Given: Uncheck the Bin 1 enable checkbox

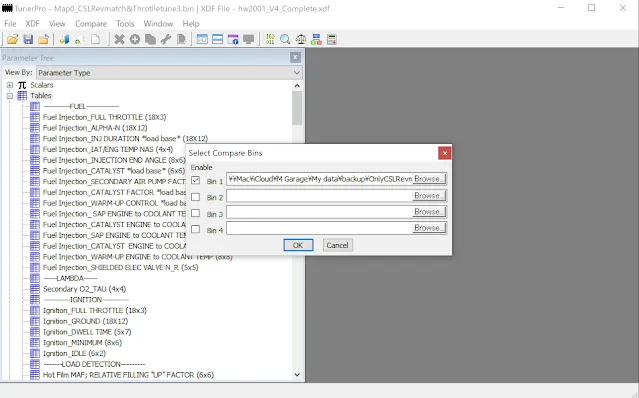Looking at the screenshot, I should click(x=196, y=180).
